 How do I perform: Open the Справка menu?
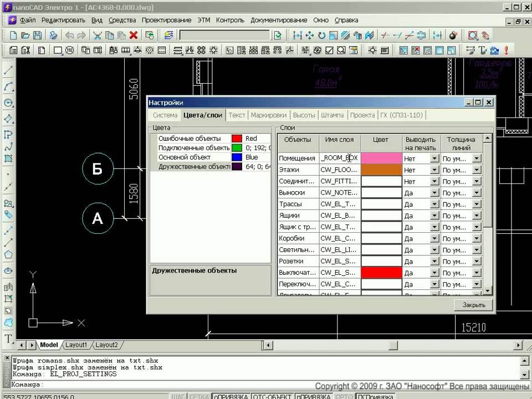tap(346, 21)
